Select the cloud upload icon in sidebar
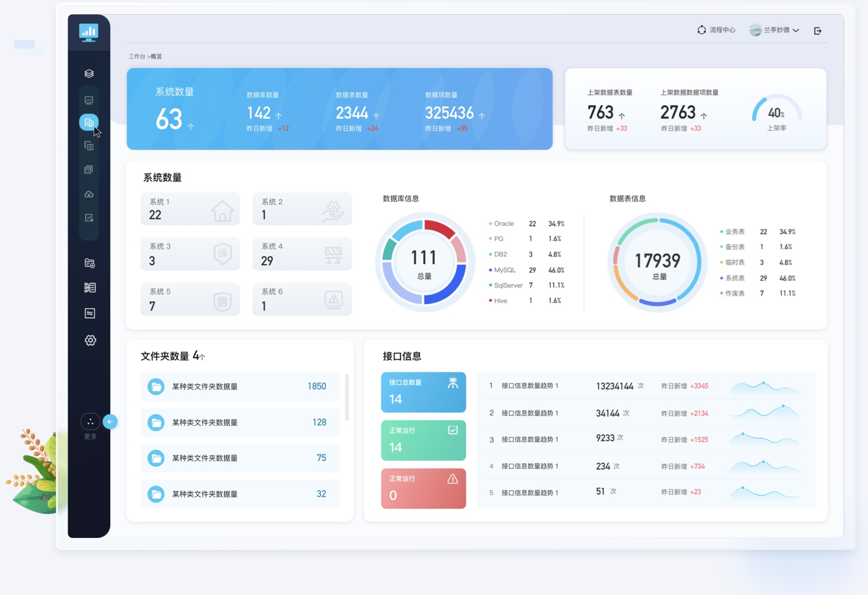 89,194
